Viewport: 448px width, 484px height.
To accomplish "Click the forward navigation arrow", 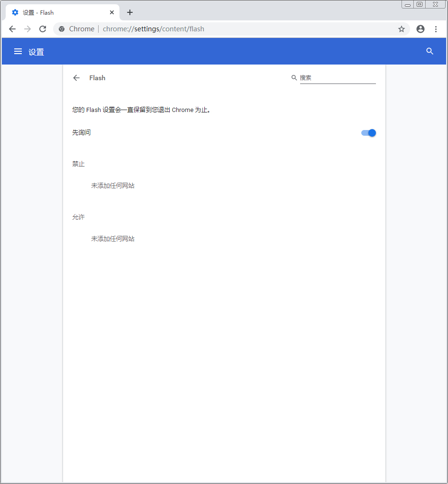I will coord(27,29).
